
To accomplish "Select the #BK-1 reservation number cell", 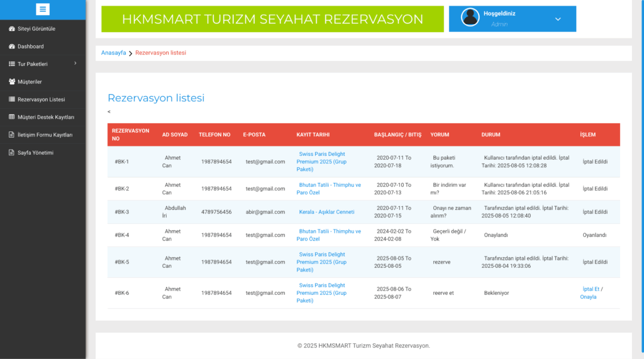I will point(121,162).
